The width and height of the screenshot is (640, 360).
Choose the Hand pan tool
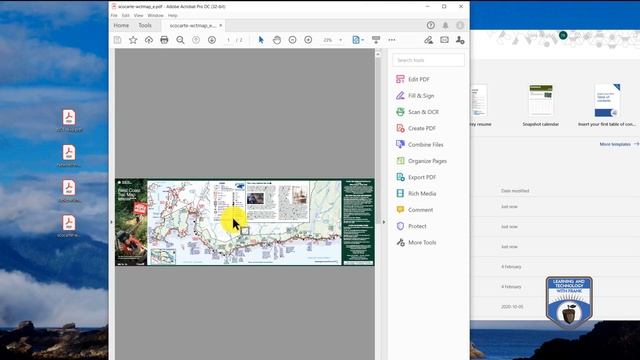(x=277, y=40)
